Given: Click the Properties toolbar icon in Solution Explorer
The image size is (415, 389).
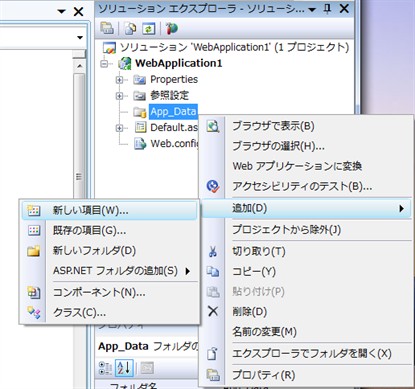Looking at the screenshot, I should coord(107,28).
